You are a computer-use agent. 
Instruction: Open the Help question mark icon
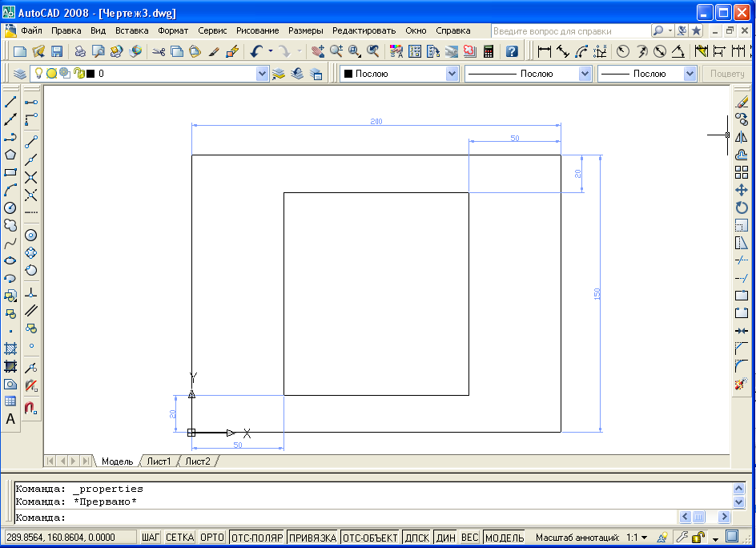coord(512,51)
